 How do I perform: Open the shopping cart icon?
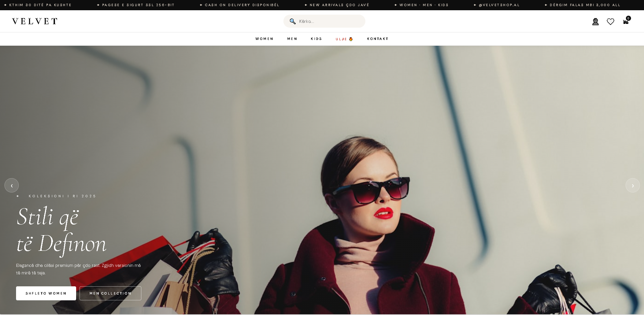(x=626, y=22)
